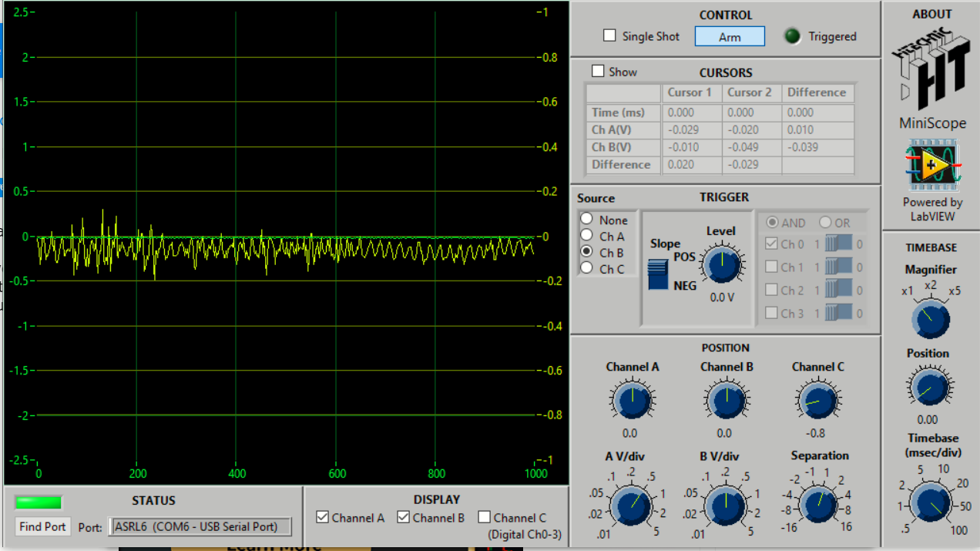Click the Channel A position knob
The height and width of the screenshot is (551, 980).
[632, 399]
